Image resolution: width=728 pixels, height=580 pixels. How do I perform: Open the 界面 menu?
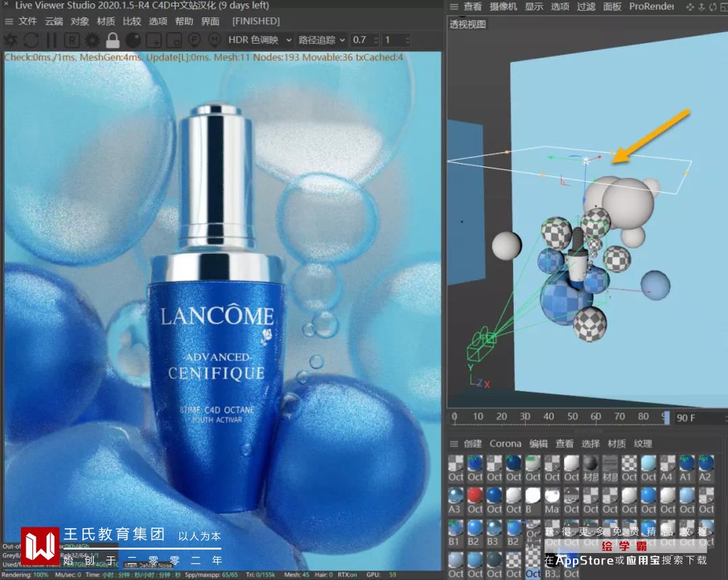(x=210, y=22)
